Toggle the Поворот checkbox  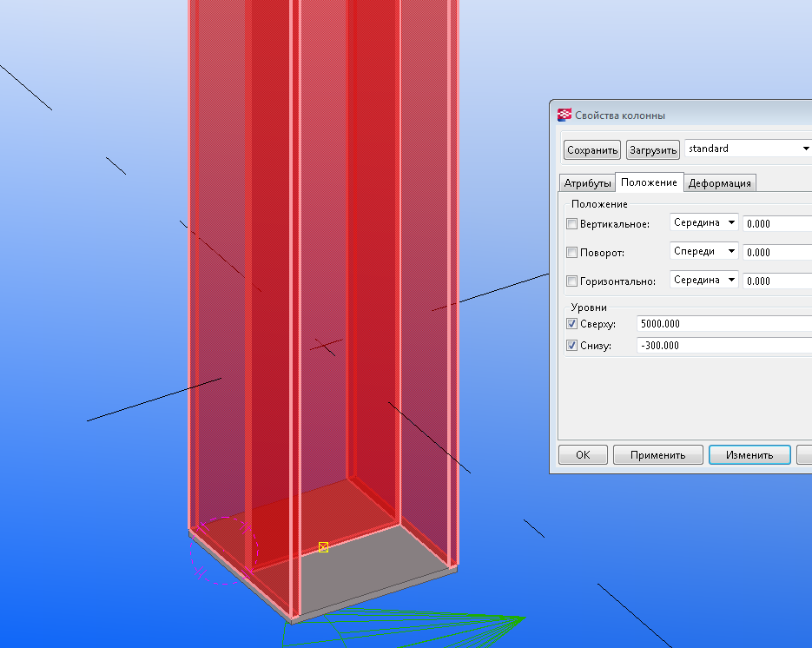(x=571, y=253)
